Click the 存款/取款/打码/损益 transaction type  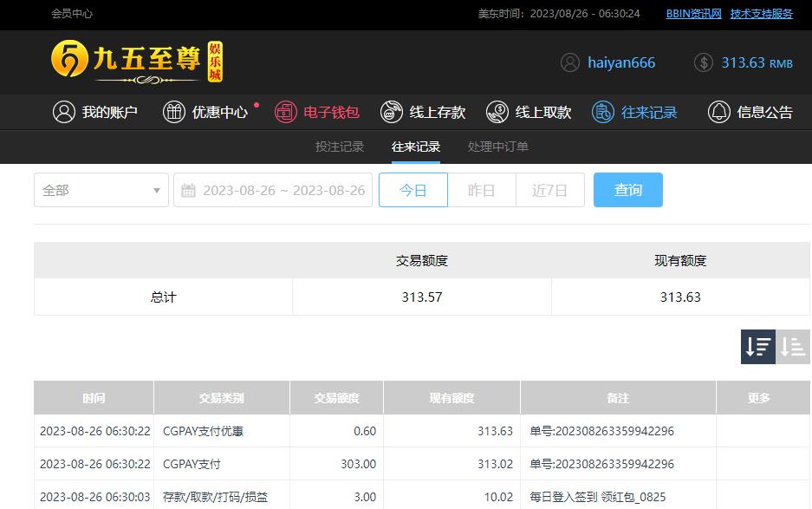tap(216, 497)
